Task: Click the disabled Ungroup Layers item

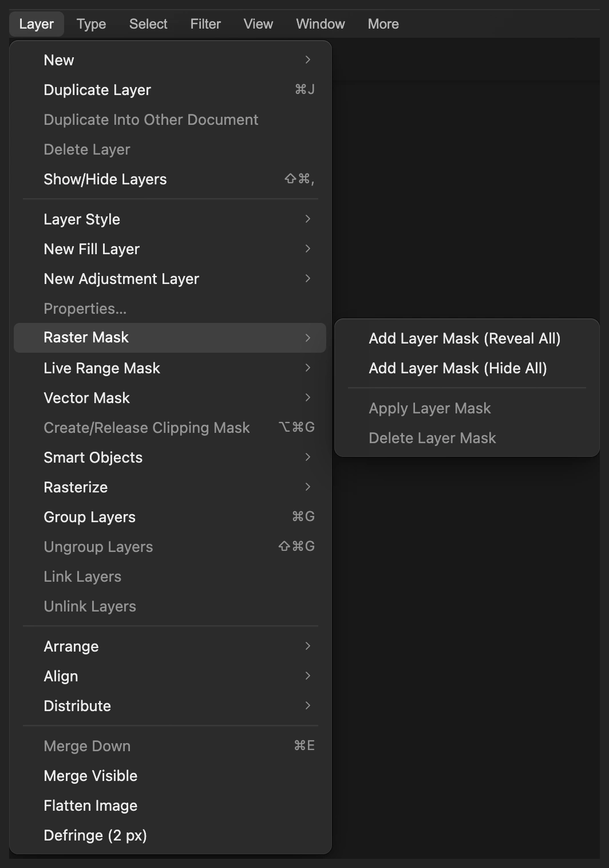Action: pyautogui.click(x=170, y=547)
